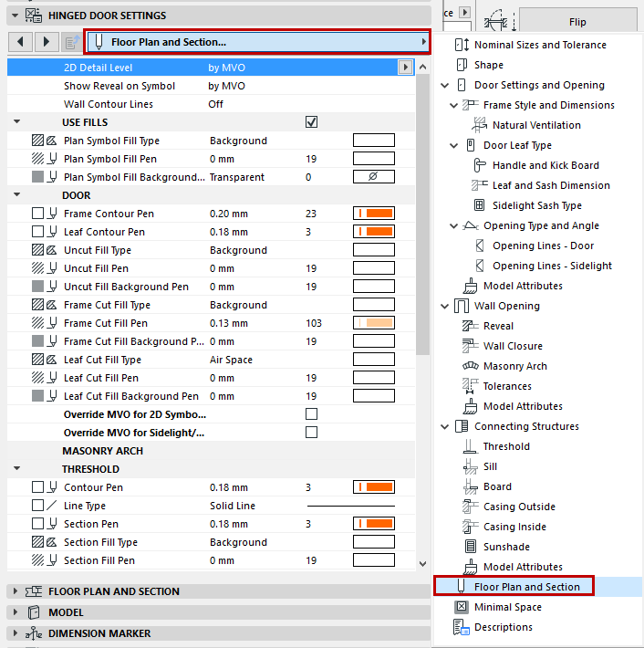Viewport: 644px width, 648px height.
Task: Open the Frame Contour Pen color swatch
Action: (x=374, y=214)
